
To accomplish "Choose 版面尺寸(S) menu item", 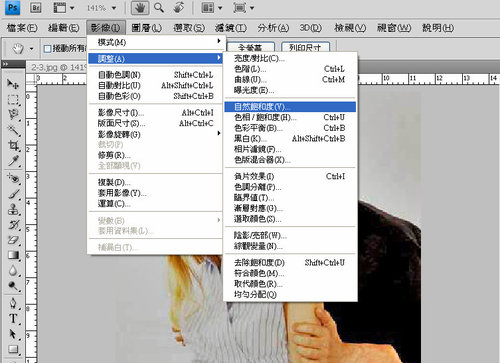I will (154, 123).
